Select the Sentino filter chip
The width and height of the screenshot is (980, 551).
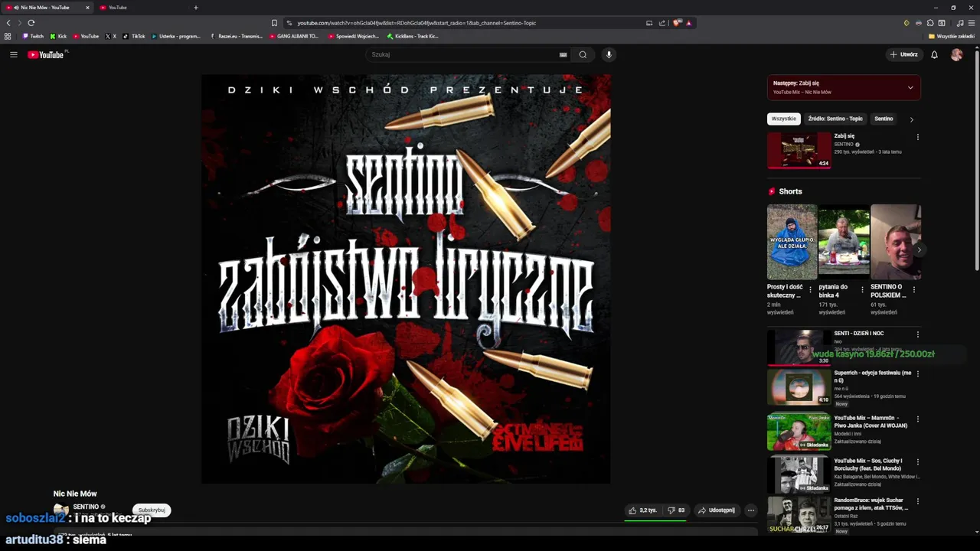click(884, 119)
